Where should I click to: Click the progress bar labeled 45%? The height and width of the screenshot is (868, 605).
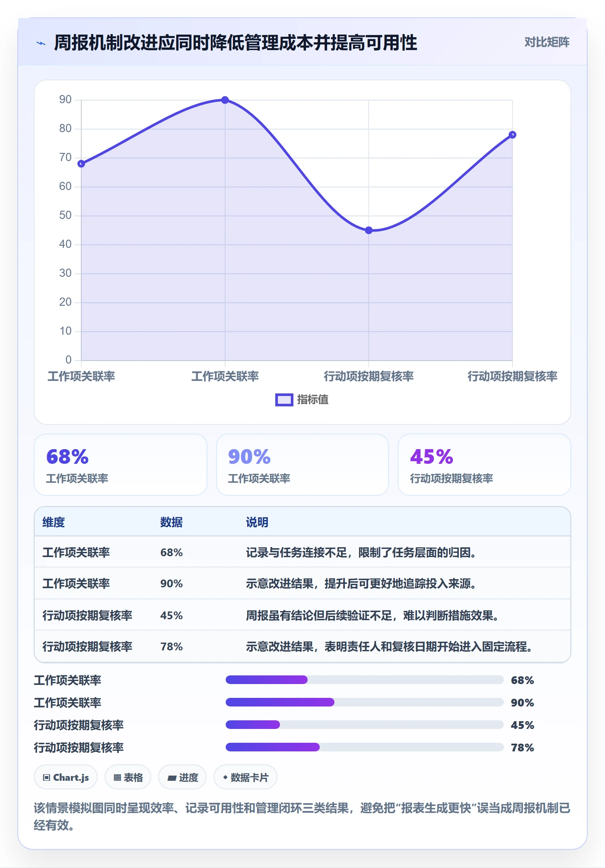364,725
